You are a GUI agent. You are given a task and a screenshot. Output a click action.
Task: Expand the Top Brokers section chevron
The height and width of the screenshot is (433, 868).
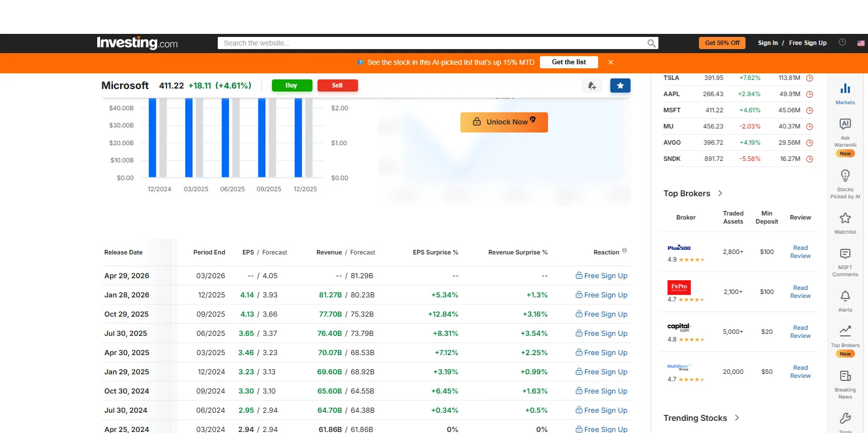(x=720, y=193)
